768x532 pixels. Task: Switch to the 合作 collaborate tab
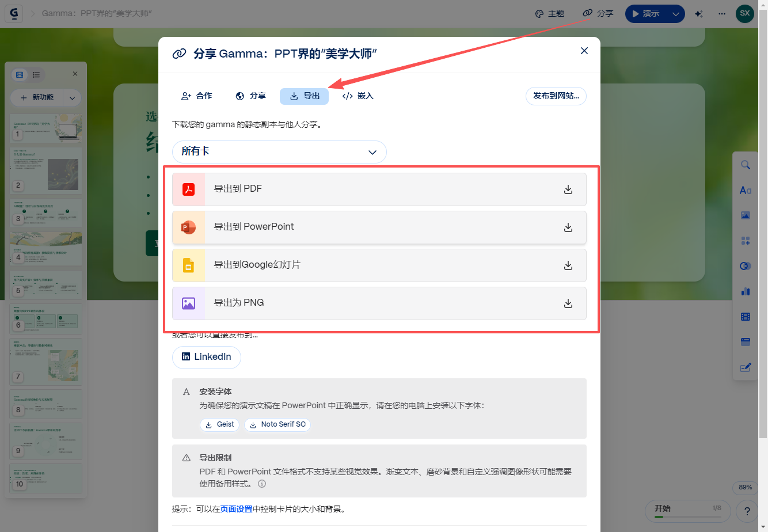(x=197, y=96)
